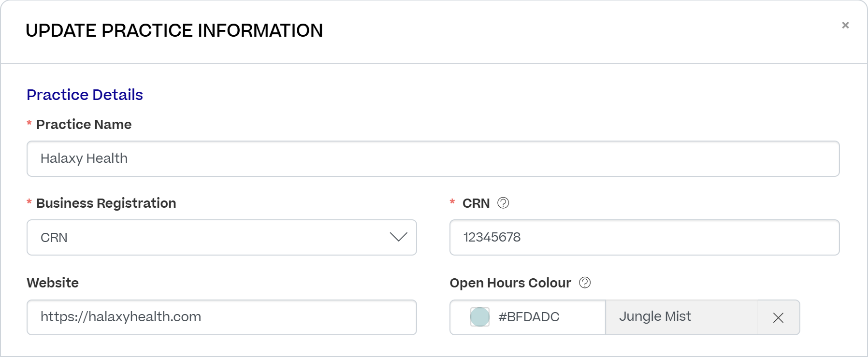Click the Website field label
This screenshot has height=357, width=868.
click(x=53, y=283)
